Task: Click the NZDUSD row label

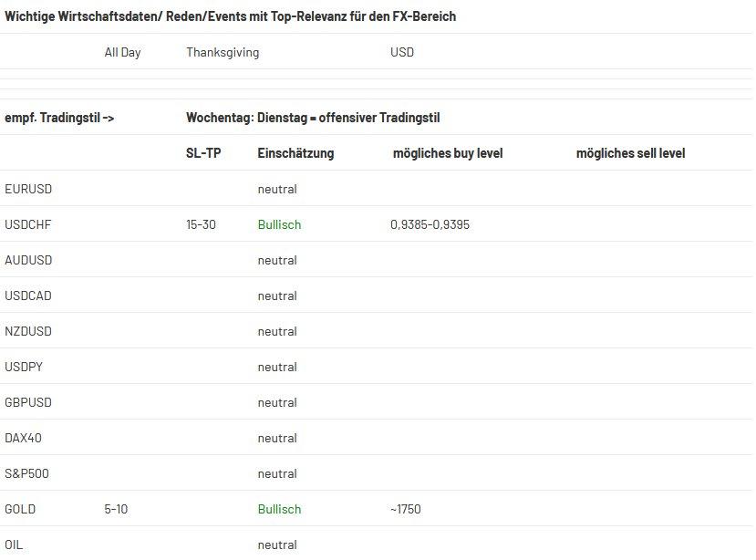Action: (x=28, y=331)
